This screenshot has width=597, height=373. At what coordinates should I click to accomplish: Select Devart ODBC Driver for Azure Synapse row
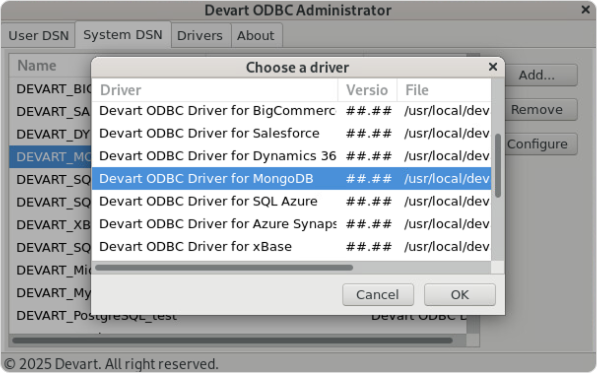pyautogui.click(x=291, y=224)
